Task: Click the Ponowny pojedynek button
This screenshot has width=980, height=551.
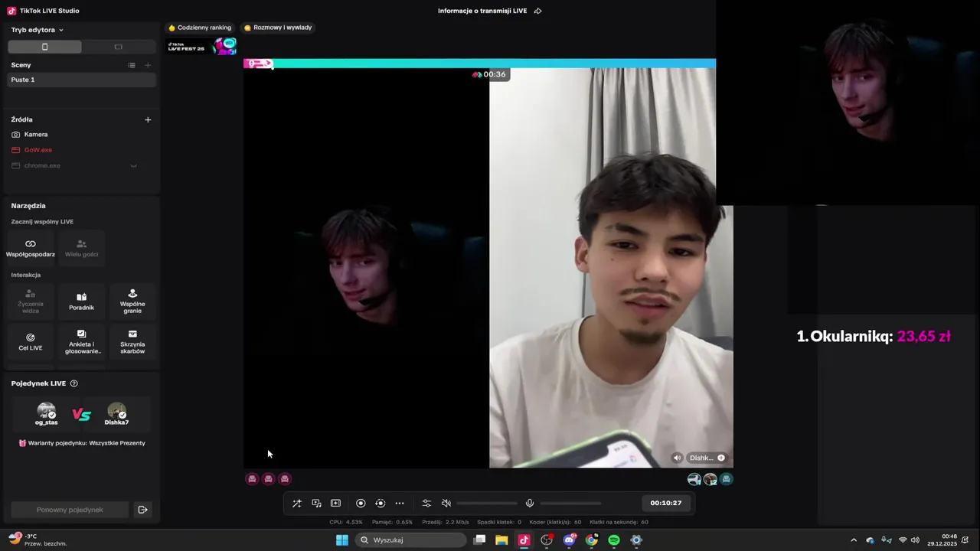Action: [x=70, y=510]
